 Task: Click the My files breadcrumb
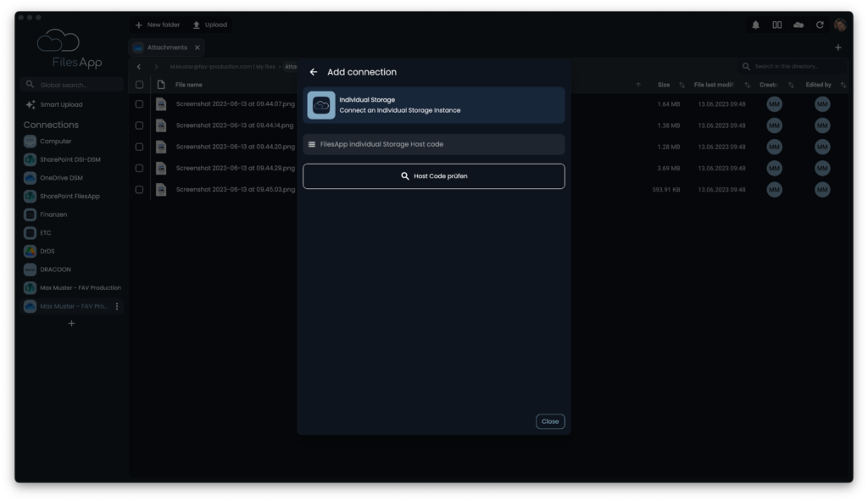[265, 67]
